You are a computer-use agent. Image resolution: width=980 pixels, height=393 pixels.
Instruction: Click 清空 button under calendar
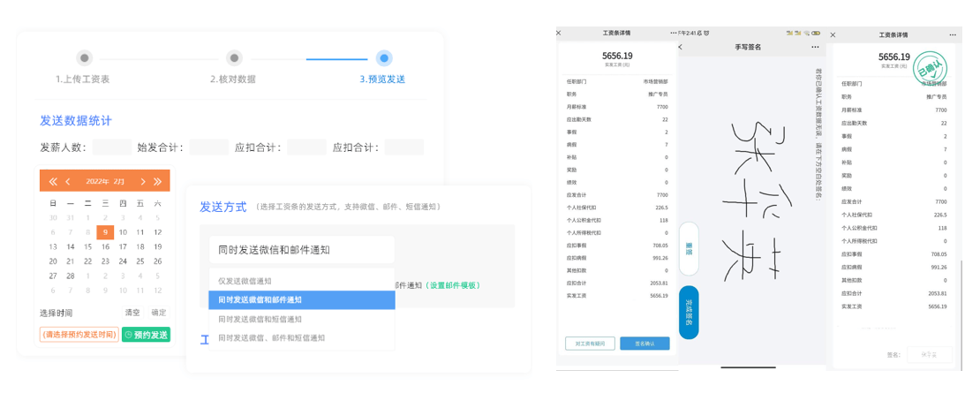132,313
